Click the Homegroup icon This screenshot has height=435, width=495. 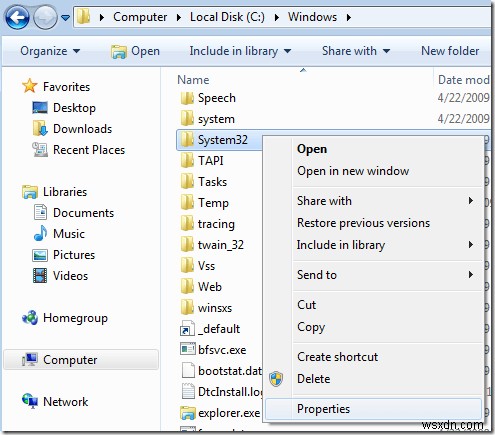(30, 318)
